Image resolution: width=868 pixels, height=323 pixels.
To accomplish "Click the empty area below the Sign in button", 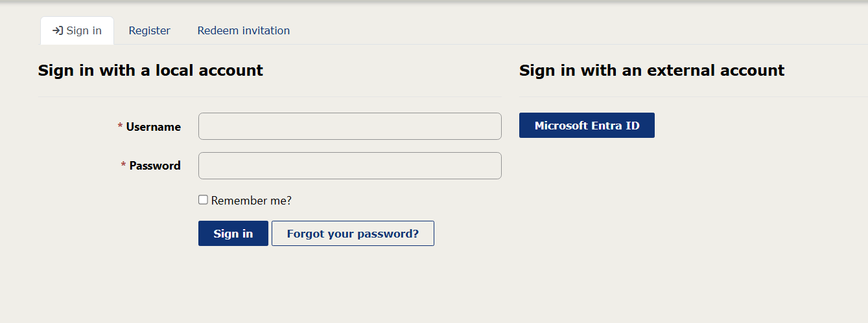I will (x=233, y=285).
